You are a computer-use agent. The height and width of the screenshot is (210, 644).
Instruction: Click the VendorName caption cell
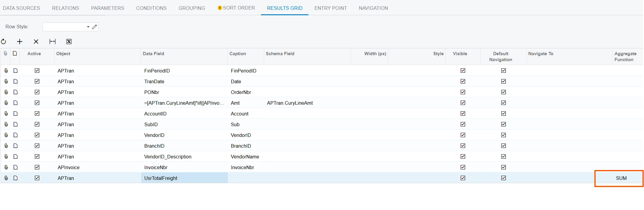(246, 157)
